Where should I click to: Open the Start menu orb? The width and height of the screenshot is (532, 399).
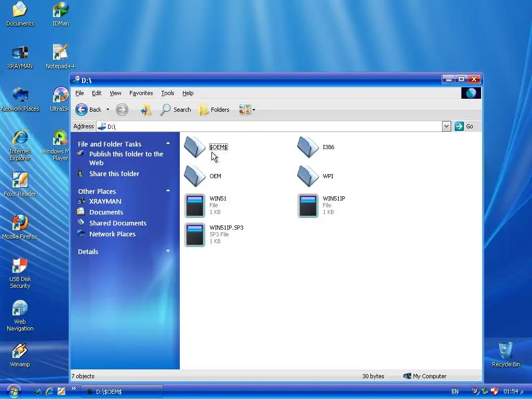coord(13,391)
